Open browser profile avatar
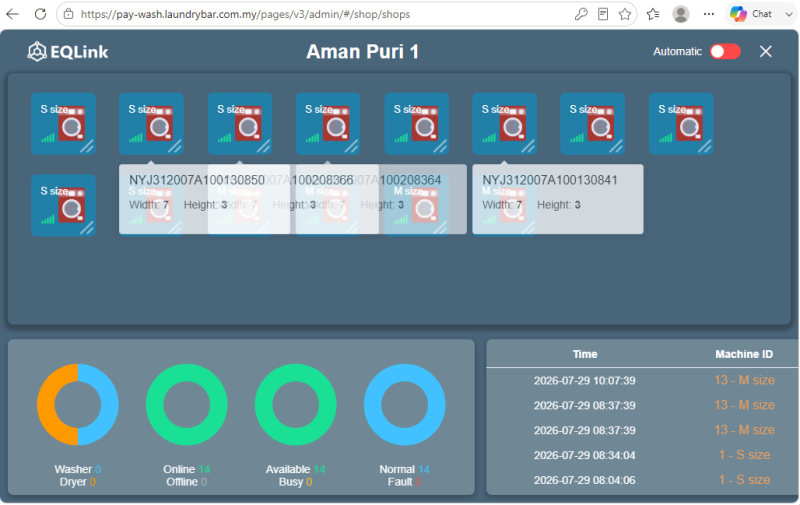Screen dimensions: 800x505 click(681, 14)
